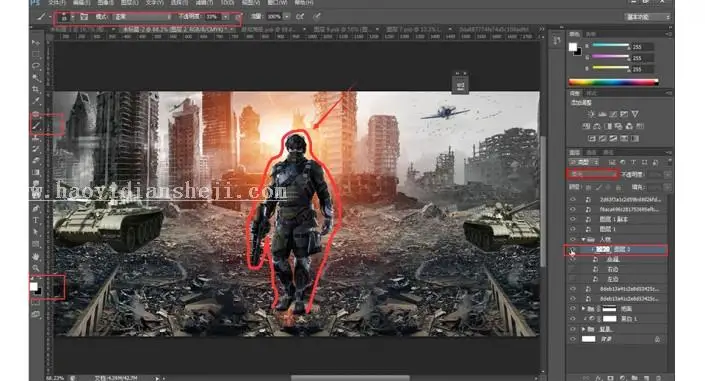Click lock all icon in Layers panel
This screenshot has height=381, width=705.
(619, 187)
